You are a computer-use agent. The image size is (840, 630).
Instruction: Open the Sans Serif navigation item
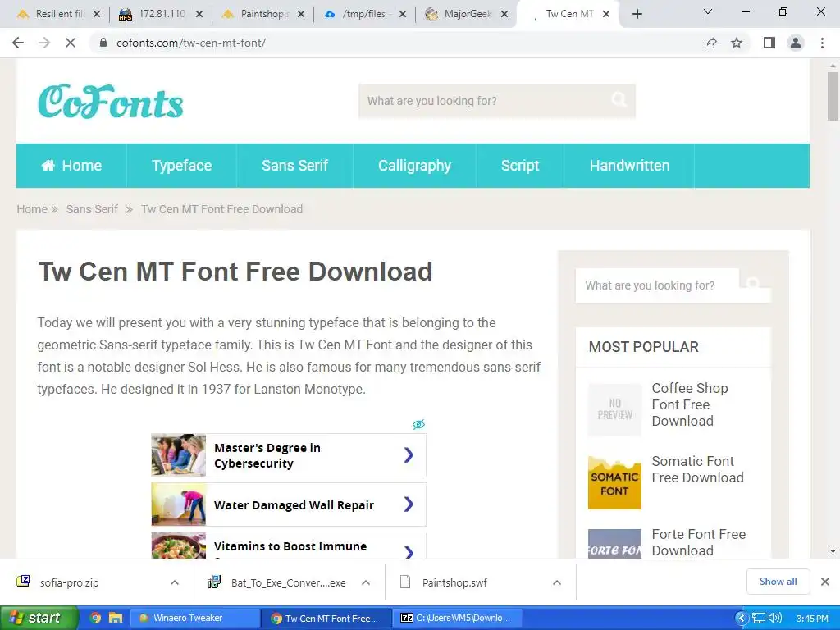[294, 166]
